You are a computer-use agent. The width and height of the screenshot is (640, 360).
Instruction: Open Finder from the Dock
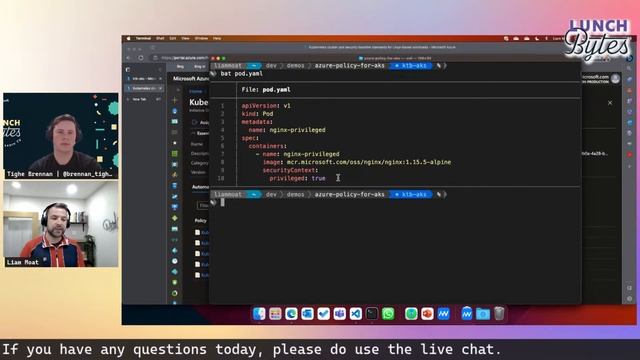click(x=259, y=313)
